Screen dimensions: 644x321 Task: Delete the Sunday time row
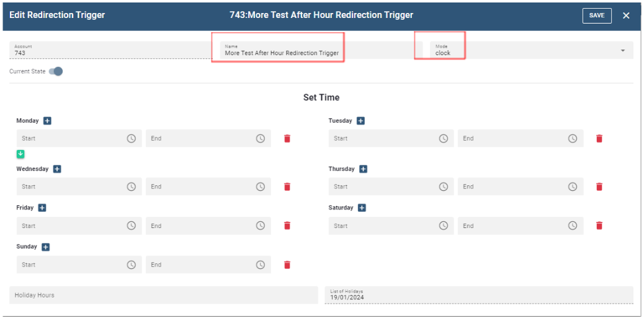click(x=287, y=265)
